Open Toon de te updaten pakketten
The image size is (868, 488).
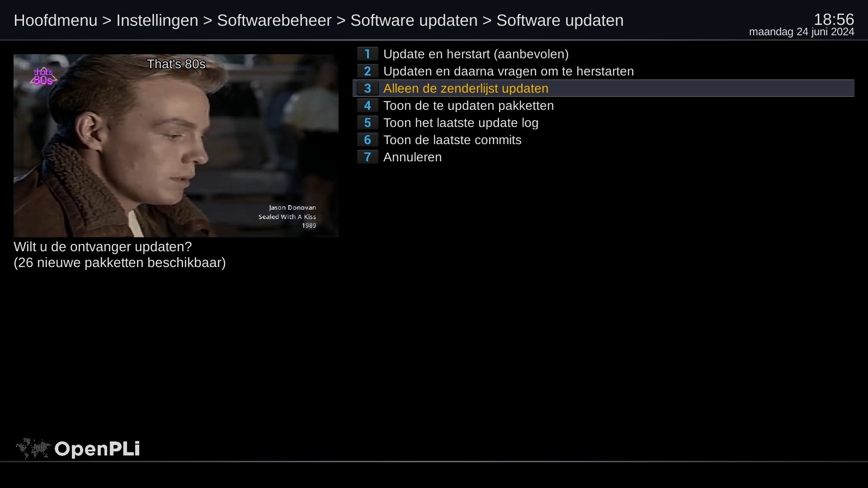(604, 106)
